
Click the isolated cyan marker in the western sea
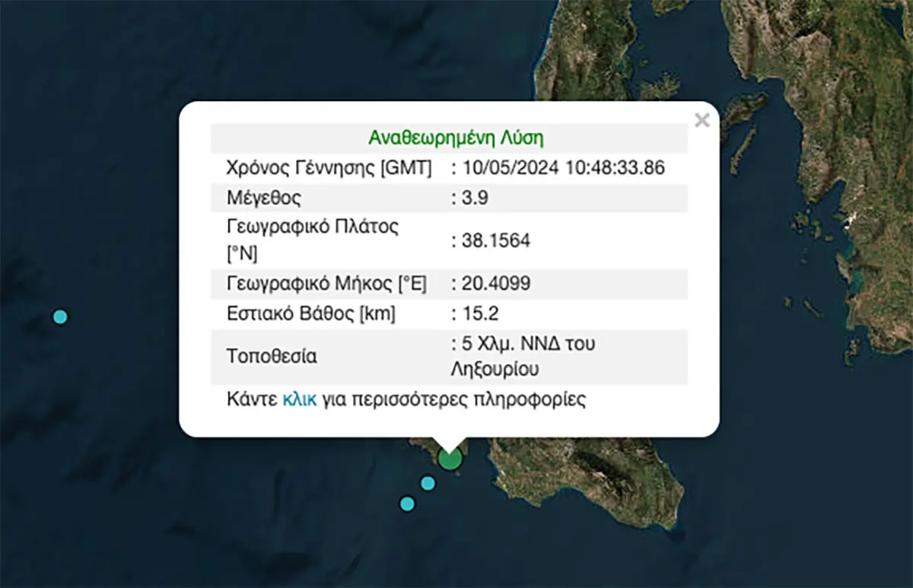60,316
